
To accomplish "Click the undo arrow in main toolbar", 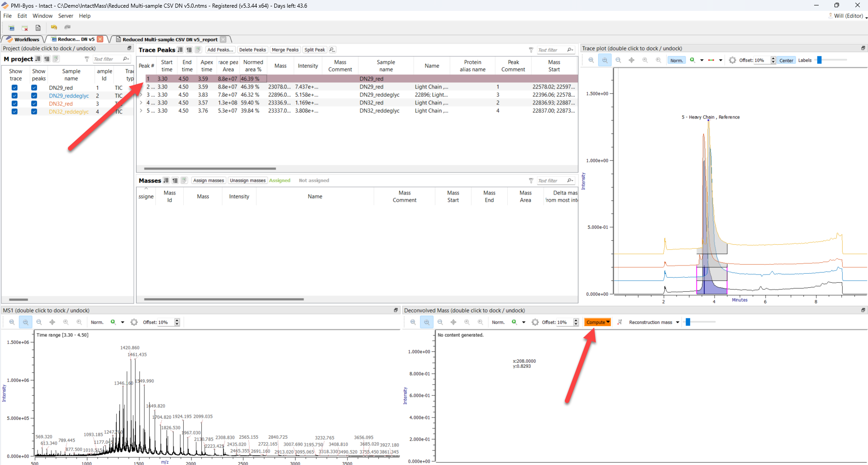I will (54, 28).
